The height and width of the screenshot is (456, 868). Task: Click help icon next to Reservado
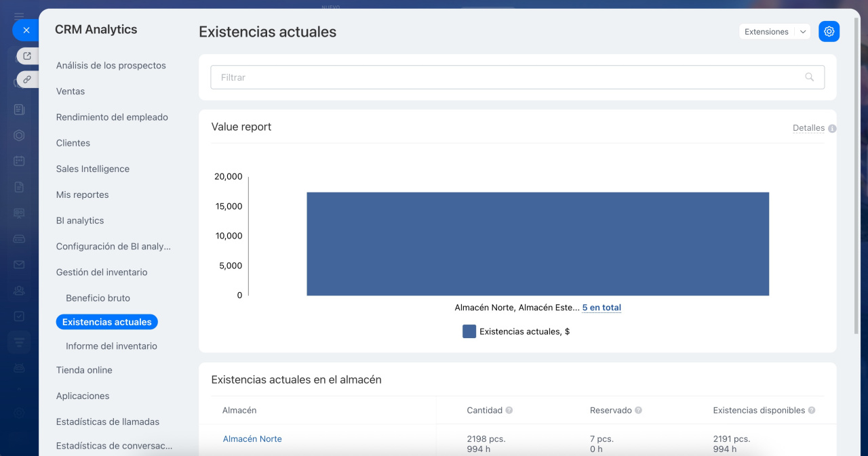click(x=638, y=411)
